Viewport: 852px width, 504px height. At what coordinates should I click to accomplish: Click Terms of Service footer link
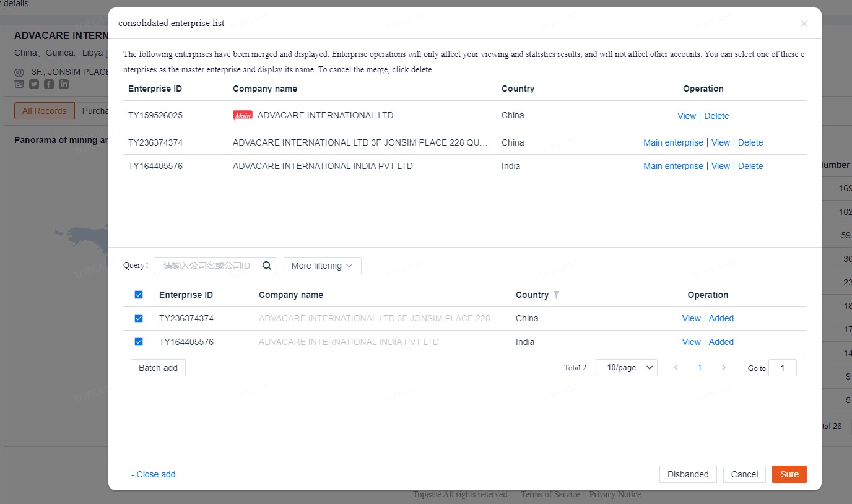click(x=550, y=494)
